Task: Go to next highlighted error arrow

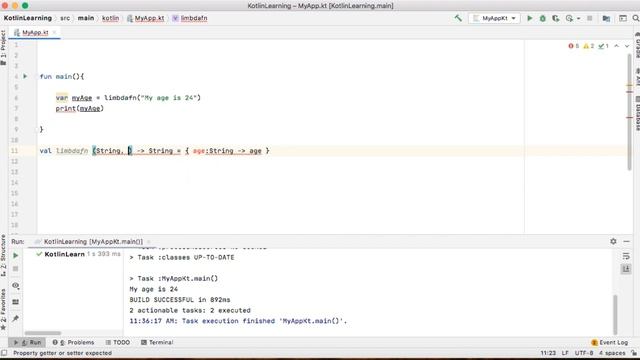Action: click(627, 46)
